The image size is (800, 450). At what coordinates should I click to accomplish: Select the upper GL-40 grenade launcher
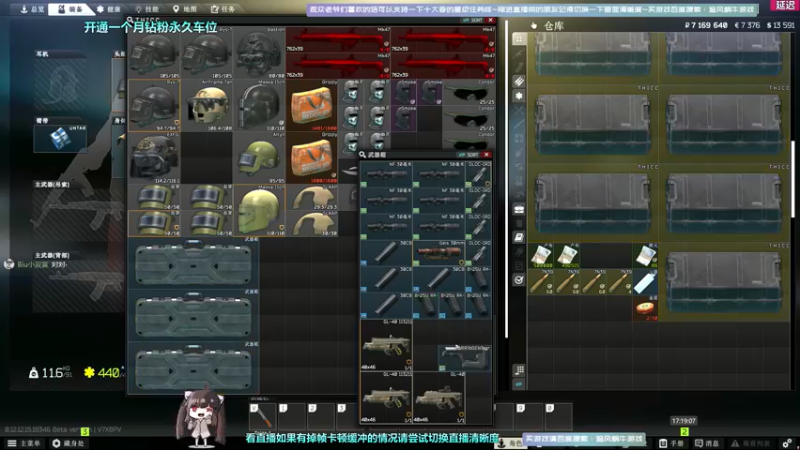coord(386,345)
